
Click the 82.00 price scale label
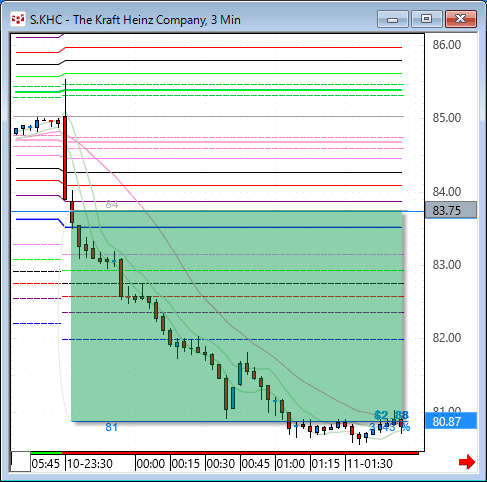(x=447, y=338)
